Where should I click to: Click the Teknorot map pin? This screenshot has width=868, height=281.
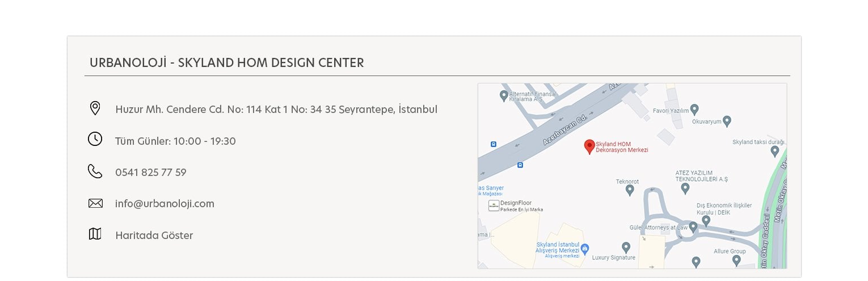click(x=630, y=190)
